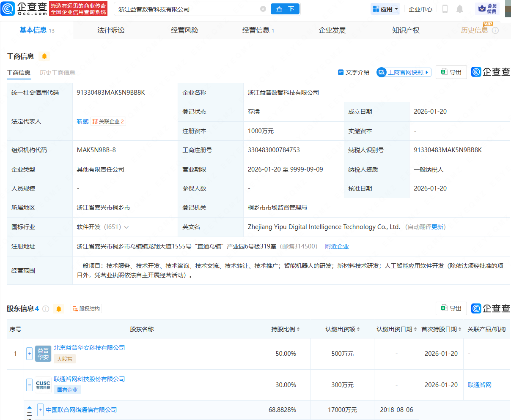Image resolution: width=511 pixels, height=420 pixels.
Task: Click the mobile phone app icon
Action: (x=445, y=8)
